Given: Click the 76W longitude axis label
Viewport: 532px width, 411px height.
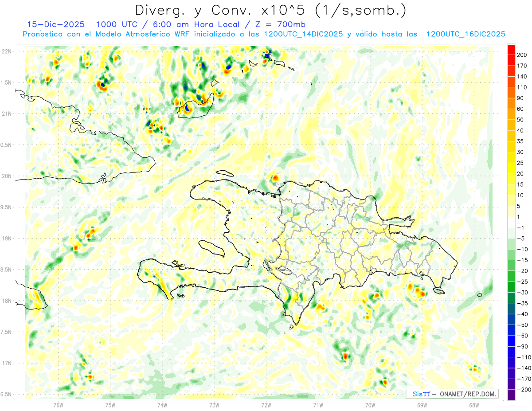Looking at the screenshot, I should tap(58, 405).
